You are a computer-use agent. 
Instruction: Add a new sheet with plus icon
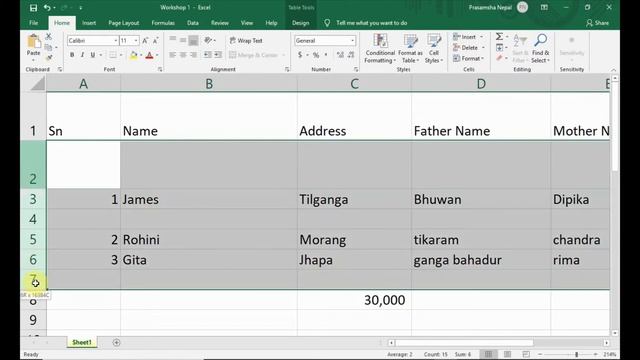[116, 342]
